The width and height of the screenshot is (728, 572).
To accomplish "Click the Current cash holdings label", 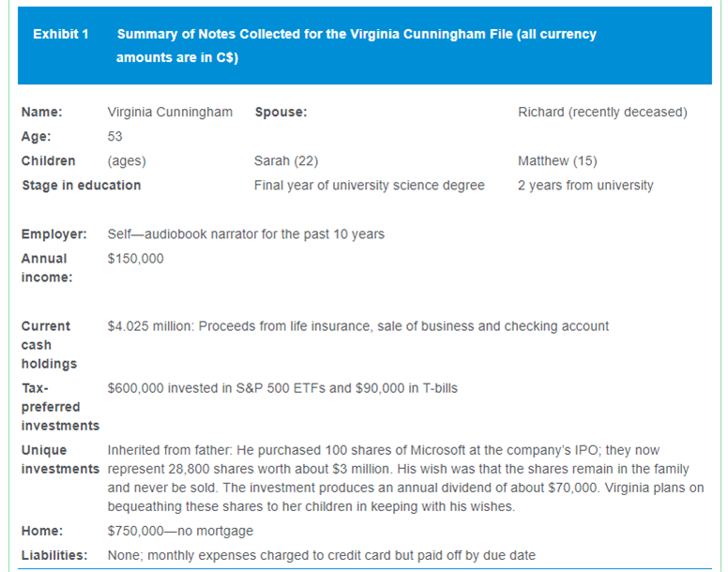I will click(47, 345).
